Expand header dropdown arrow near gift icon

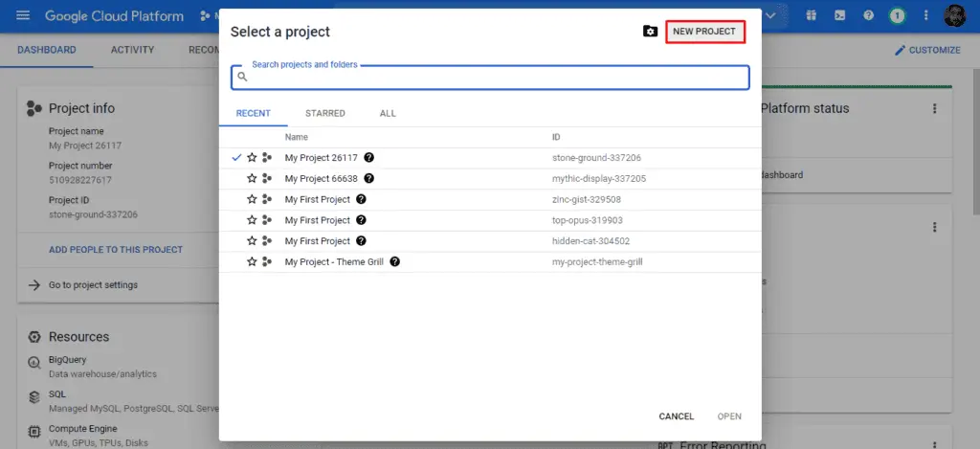(x=770, y=15)
